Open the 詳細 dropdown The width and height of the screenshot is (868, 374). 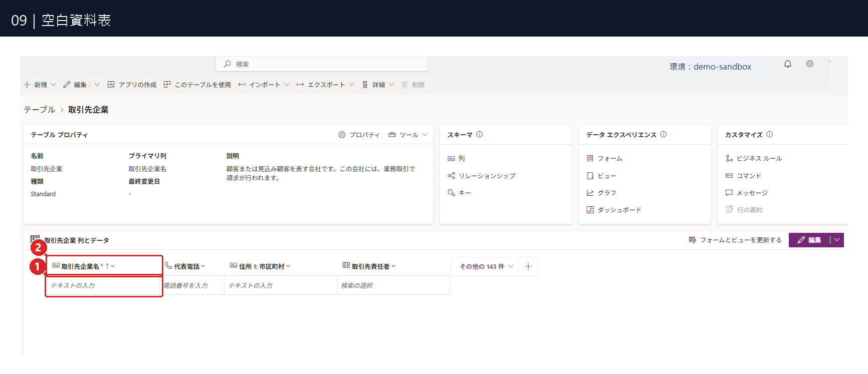[391, 85]
